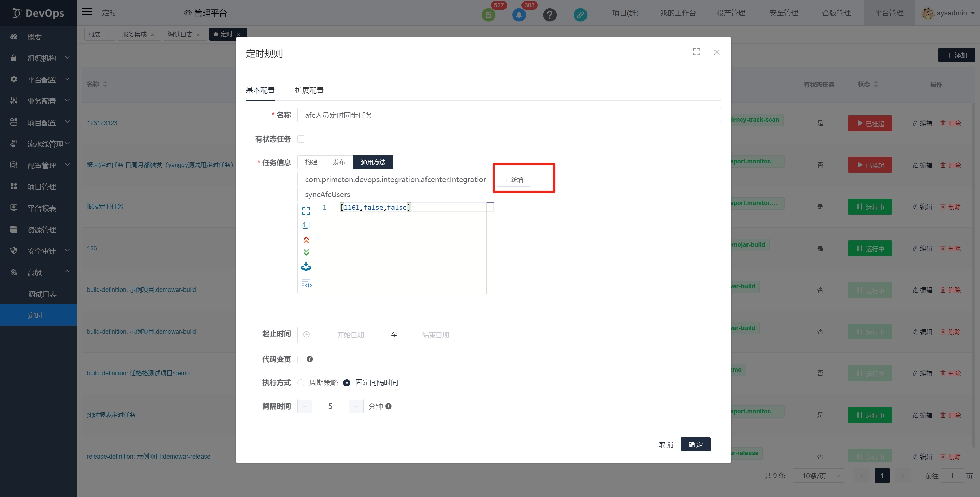
Task: Click the format code icon in editor
Action: click(307, 284)
